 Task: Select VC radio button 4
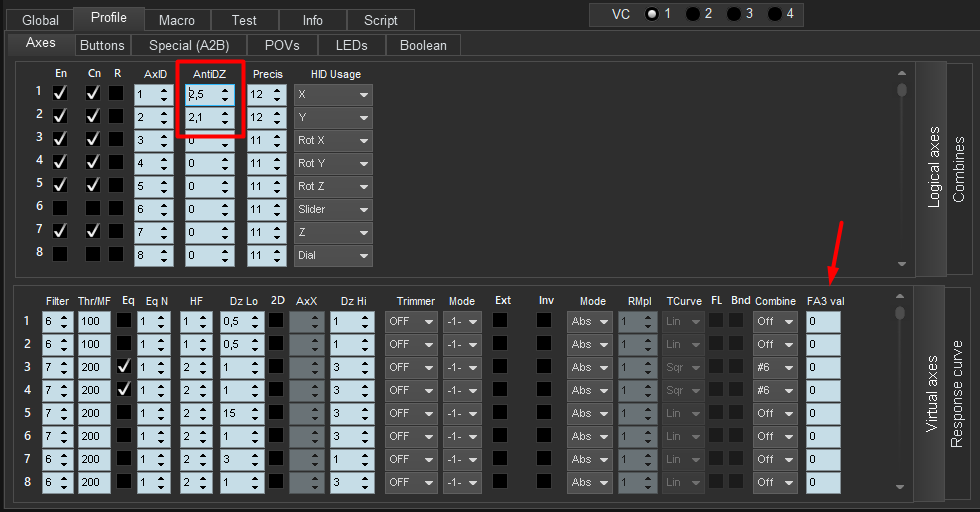775,14
